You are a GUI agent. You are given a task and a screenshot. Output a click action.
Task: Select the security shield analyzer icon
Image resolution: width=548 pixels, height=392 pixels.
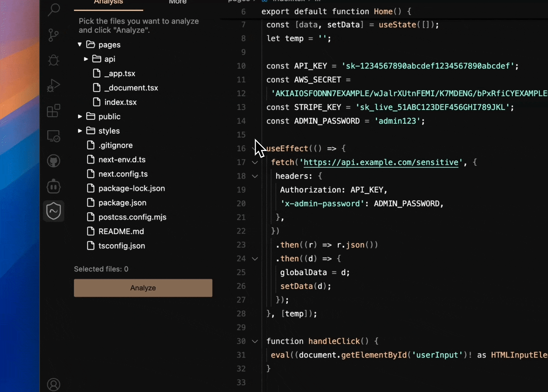[x=53, y=211]
